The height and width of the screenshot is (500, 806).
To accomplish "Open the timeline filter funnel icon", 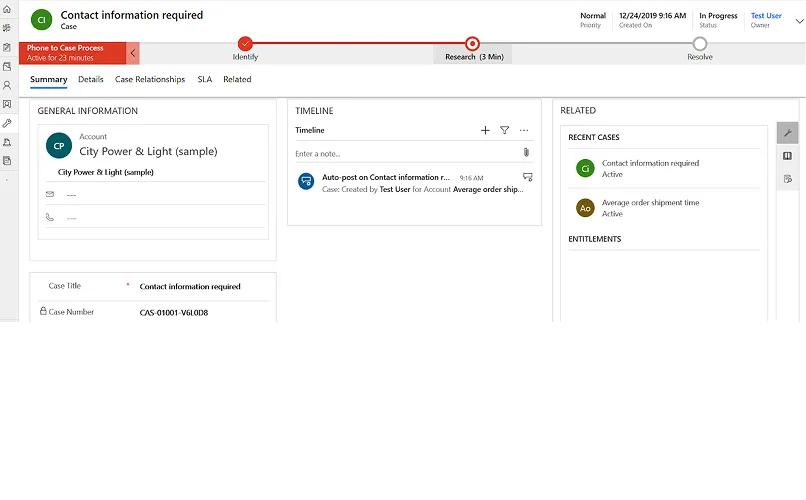I will (505, 130).
